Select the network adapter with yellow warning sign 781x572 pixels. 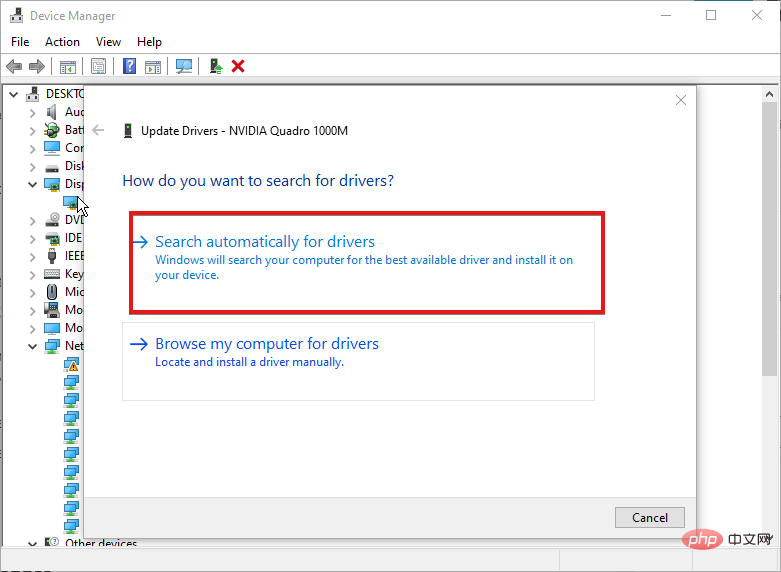click(x=71, y=365)
